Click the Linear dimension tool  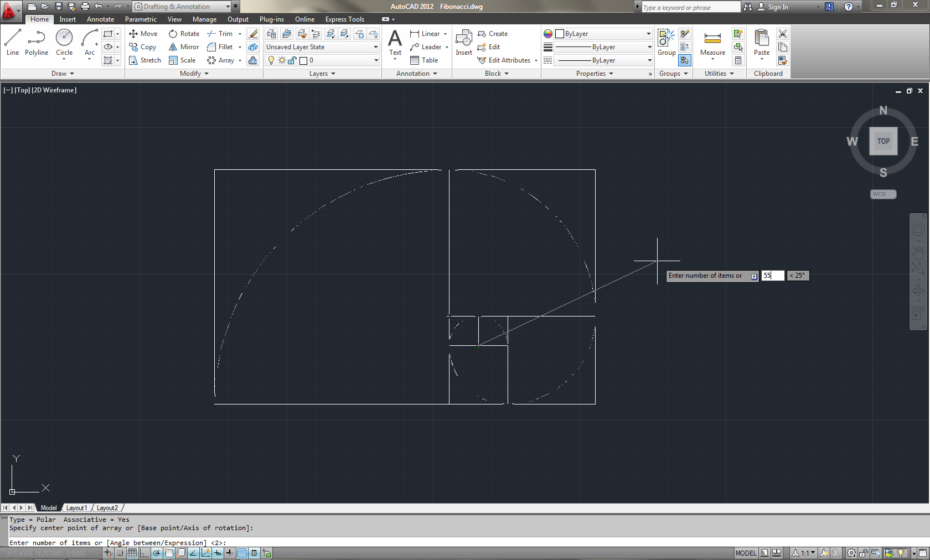coord(425,34)
